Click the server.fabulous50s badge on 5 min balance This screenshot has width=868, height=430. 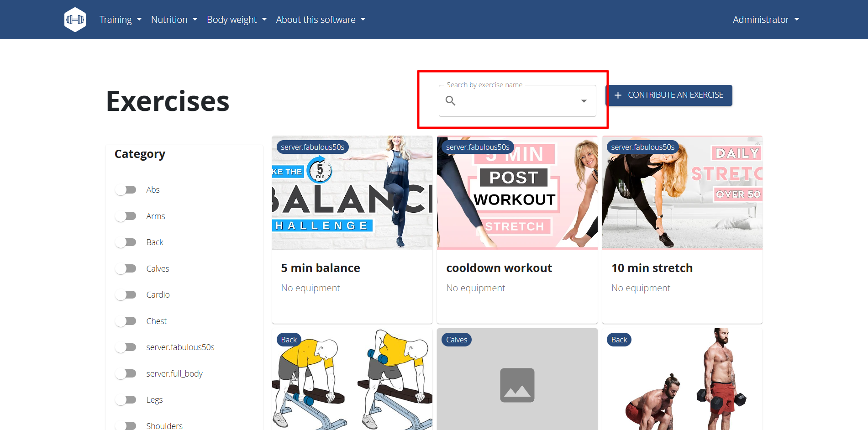[313, 147]
